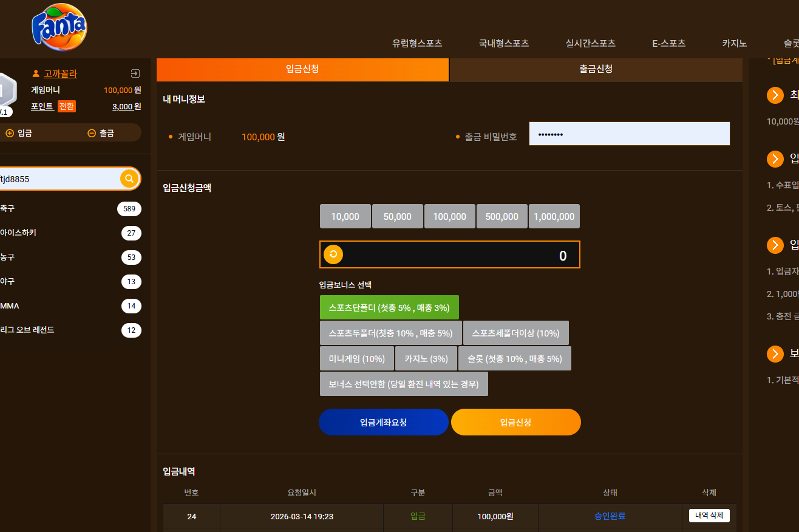Image resolution: width=799 pixels, height=532 pixels.
Task: Choose the 100,000 preset amount
Action: [450, 216]
